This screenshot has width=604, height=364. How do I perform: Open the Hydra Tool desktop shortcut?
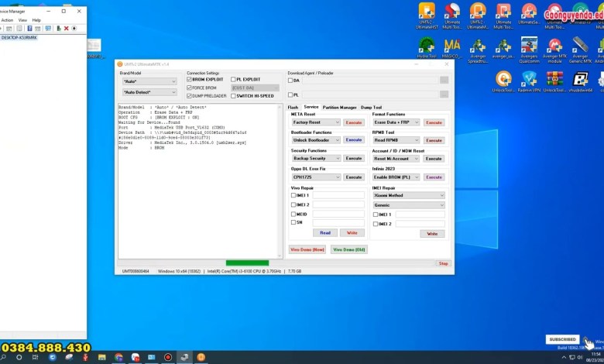[x=426, y=46]
